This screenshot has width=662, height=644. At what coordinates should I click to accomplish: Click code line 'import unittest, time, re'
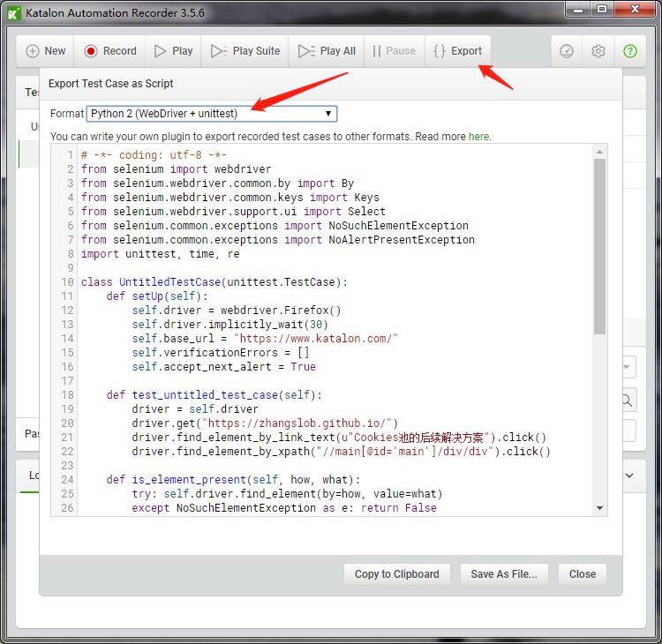tap(160, 254)
